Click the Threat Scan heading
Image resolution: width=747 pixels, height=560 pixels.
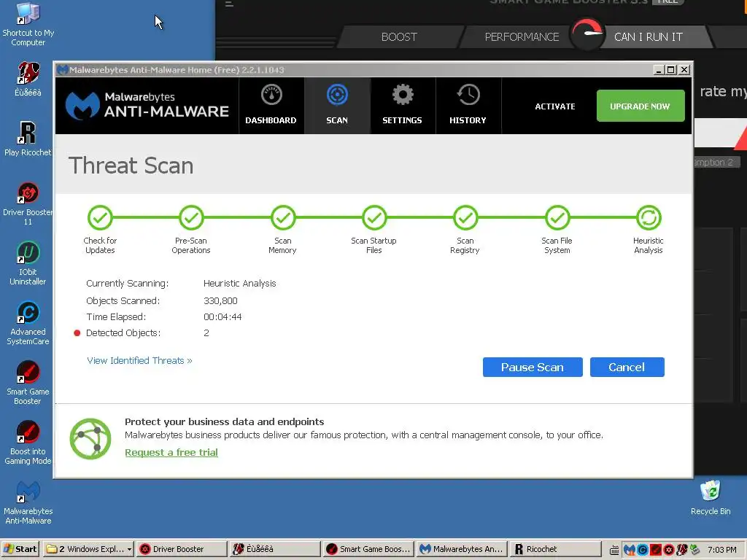131,166
